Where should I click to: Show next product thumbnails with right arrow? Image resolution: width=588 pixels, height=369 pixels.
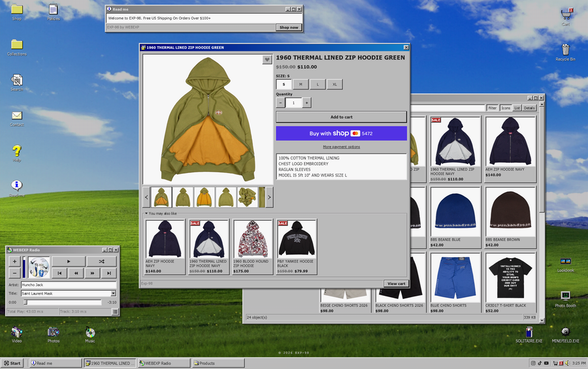[269, 197]
